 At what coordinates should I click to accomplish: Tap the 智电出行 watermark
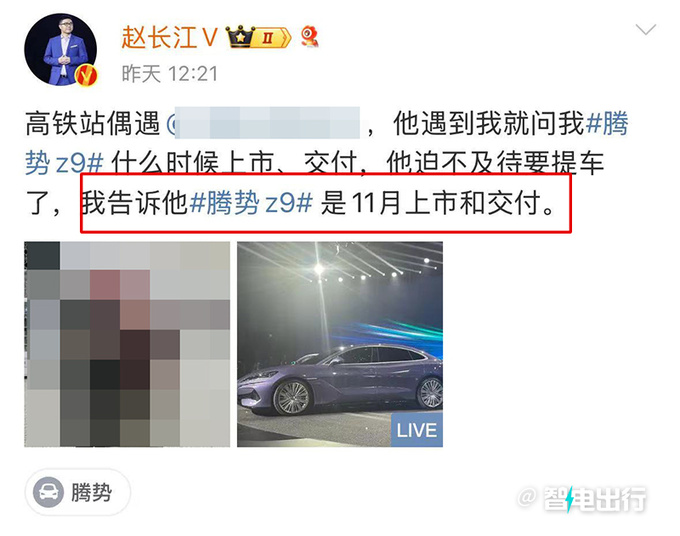coord(582,499)
